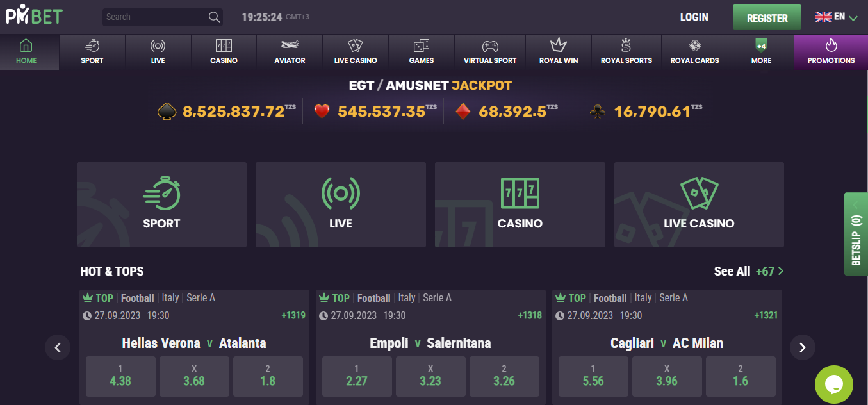Bet draw at 3.23 odds

[x=430, y=376]
